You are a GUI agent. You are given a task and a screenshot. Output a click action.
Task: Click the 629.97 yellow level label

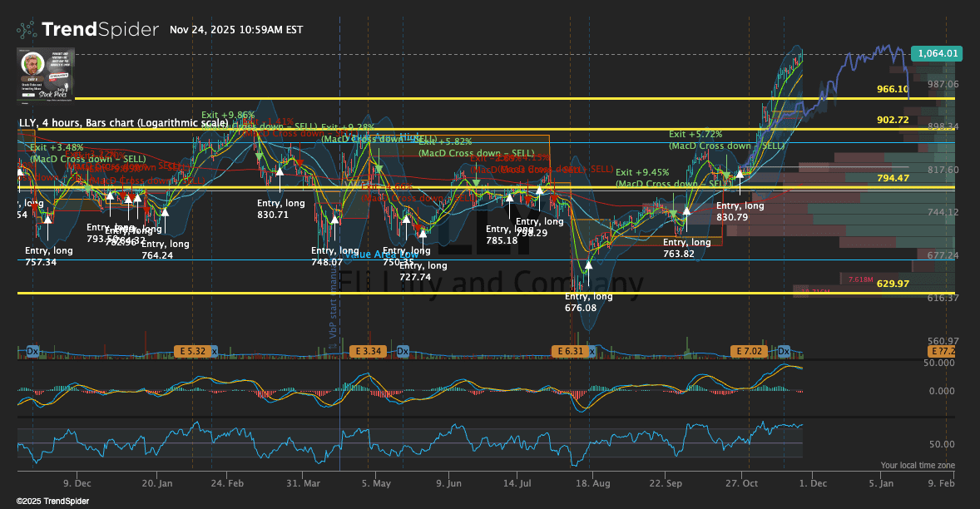tap(892, 284)
